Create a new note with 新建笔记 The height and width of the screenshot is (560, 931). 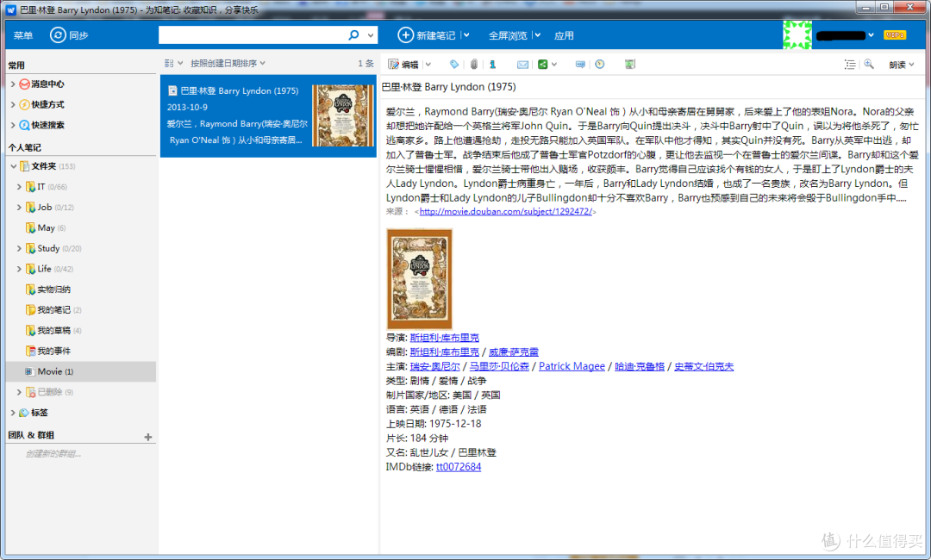pos(427,35)
